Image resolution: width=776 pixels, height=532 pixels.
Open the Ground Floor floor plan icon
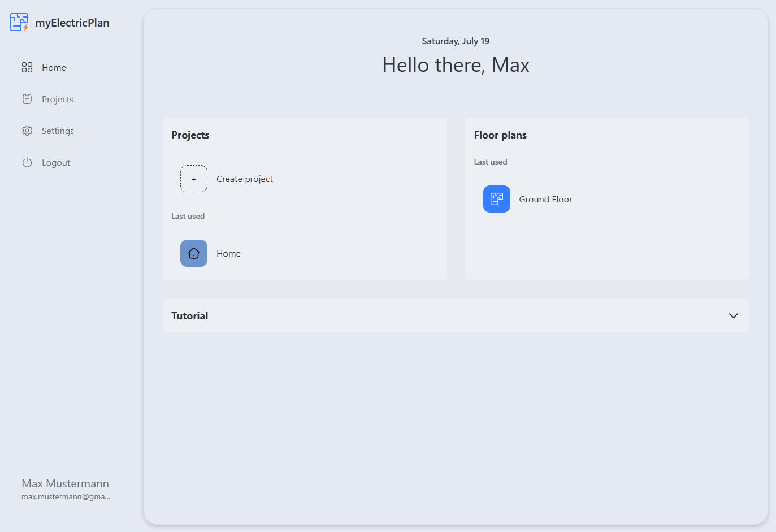point(496,199)
